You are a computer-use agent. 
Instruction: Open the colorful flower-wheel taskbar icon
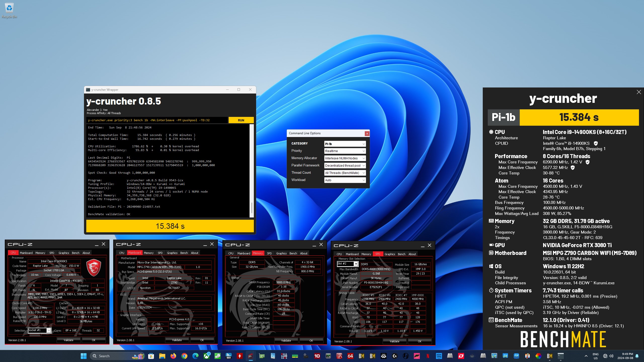[x=538, y=356]
